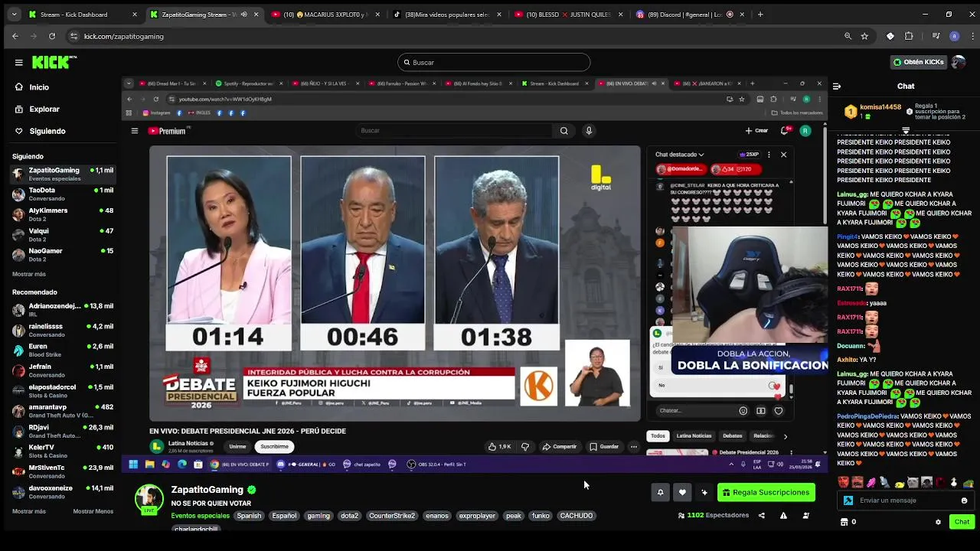Screen dimensions: 980x551
Task: Open browser media control icon
Action: click(x=936, y=36)
